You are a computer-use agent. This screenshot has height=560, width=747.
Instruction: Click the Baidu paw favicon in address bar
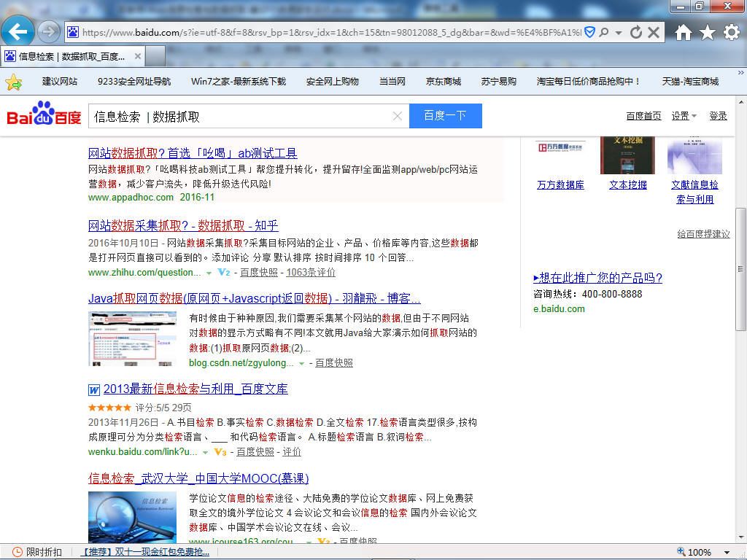(x=73, y=32)
